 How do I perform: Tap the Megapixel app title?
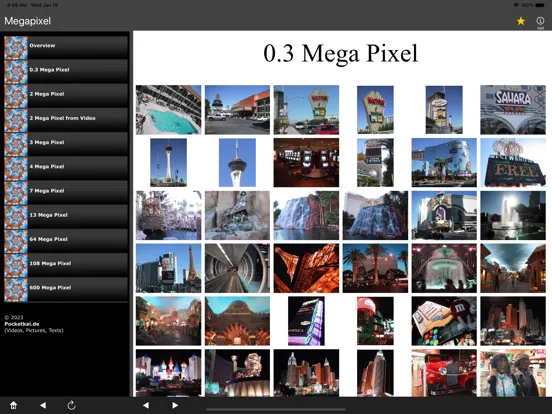click(x=27, y=21)
